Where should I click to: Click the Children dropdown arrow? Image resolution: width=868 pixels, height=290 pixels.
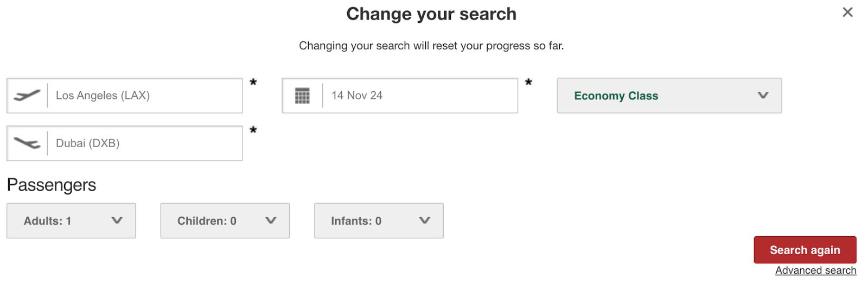coord(271,220)
